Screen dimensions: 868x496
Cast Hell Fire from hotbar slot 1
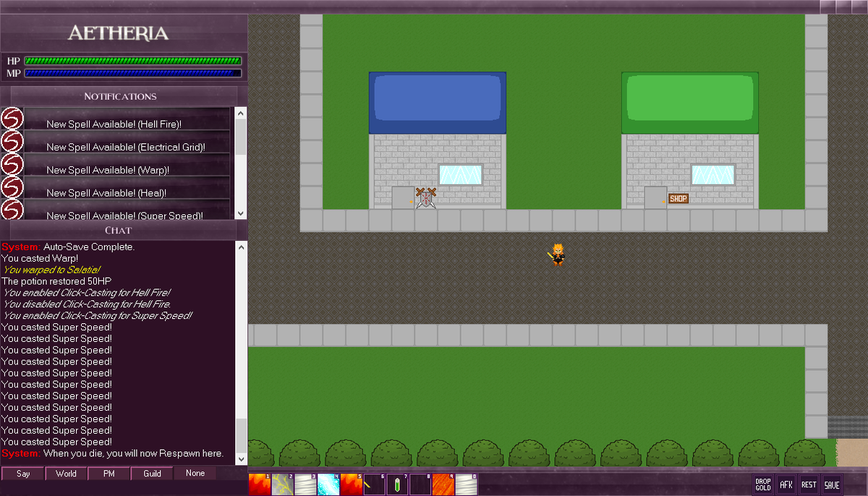coord(259,484)
